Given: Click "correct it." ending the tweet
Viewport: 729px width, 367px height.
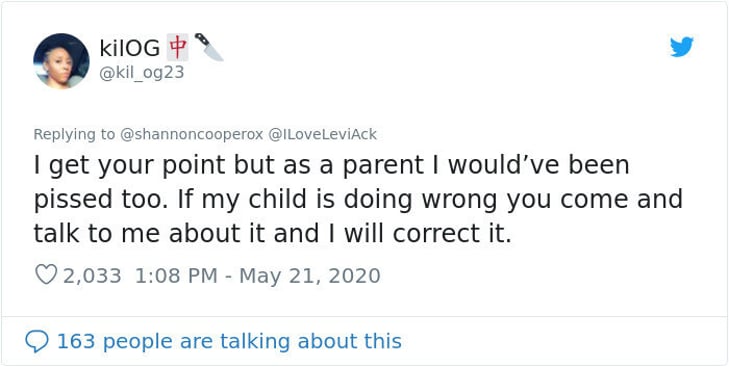Looking at the screenshot, I should coord(452,234).
